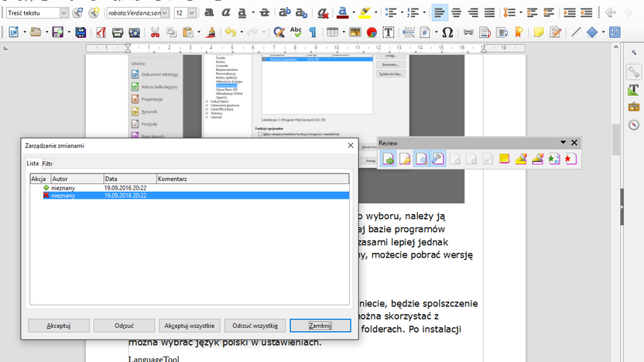Viewport: 644px width, 362px height.
Task: Apply subscript formatting
Action: coord(301,12)
